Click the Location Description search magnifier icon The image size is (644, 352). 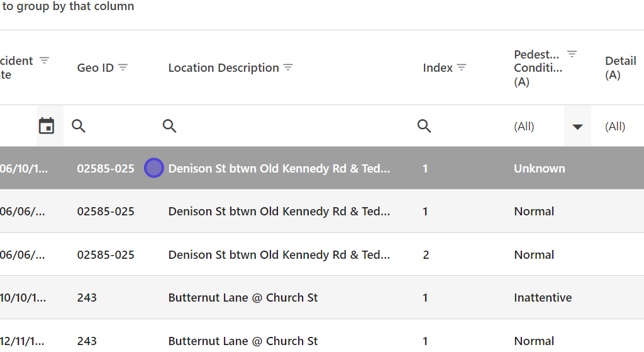pos(170,126)
